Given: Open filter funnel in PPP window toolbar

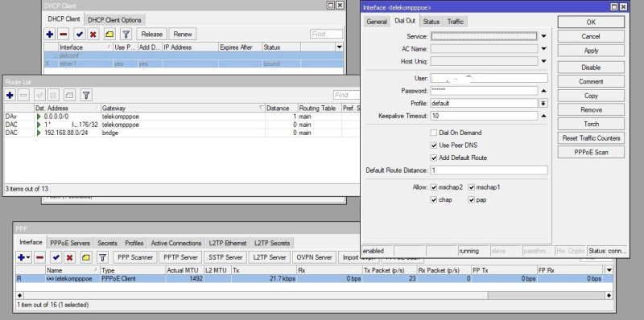Looking at the screenshot, I should (103, 257).
